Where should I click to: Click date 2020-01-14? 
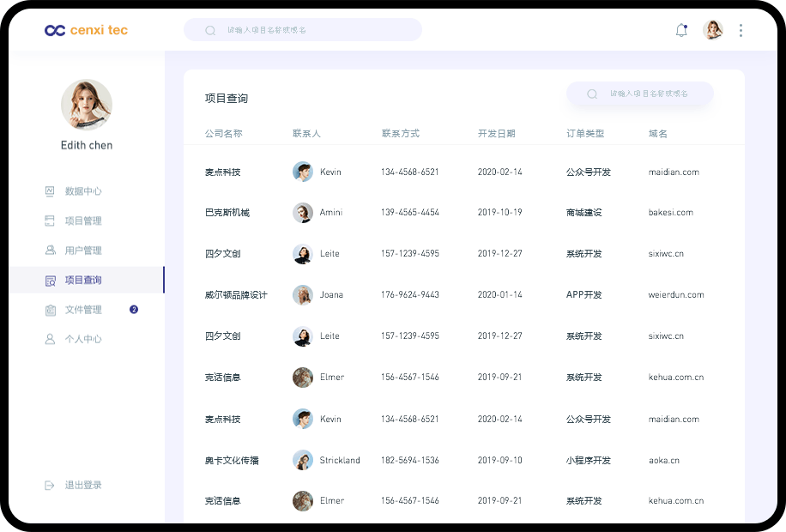pyautogui.click(x=499, y=295)
